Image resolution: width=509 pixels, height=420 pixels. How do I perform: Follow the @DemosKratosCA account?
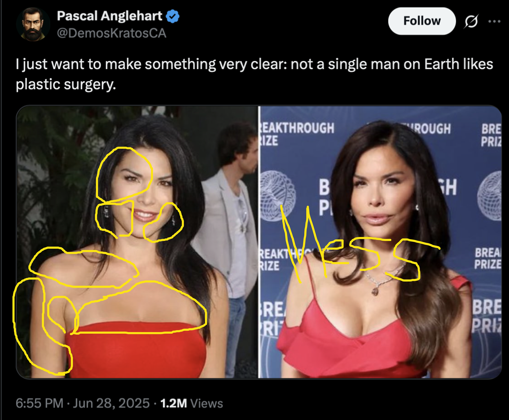(422, 21)
